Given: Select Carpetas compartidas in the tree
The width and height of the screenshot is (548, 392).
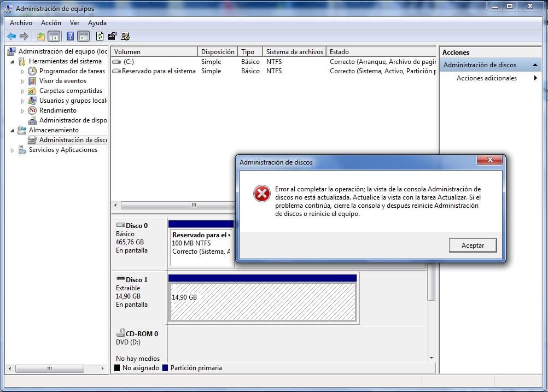Looking at the screenshot, I should click(x=71, y=91).
